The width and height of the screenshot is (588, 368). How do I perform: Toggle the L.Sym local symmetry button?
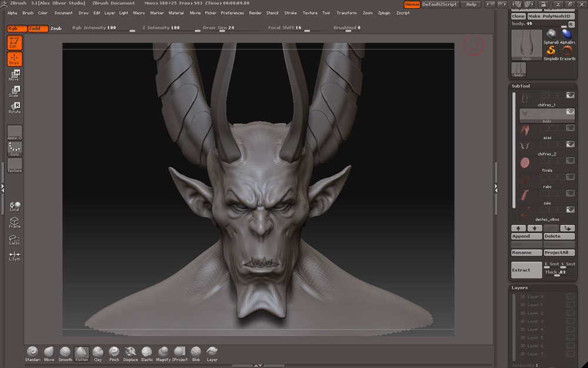click(x=15, y=256)
